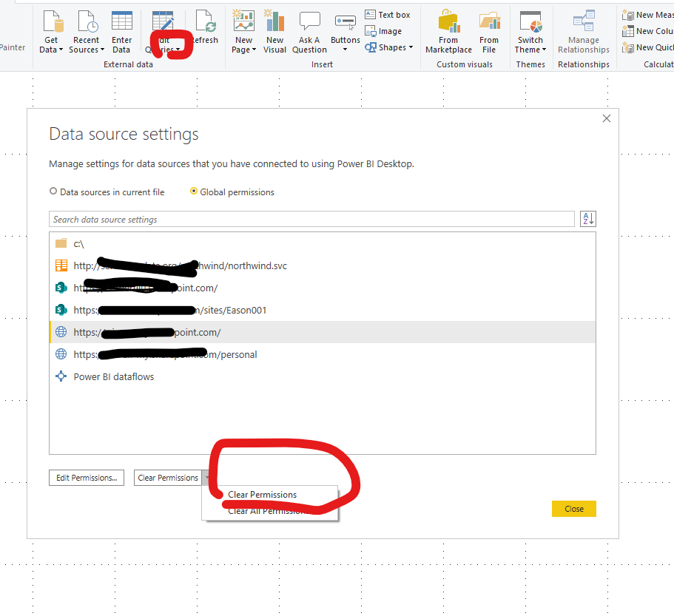Click the Edit Queries icon
This screenshot has height=616, width=674.
click(x=163, y=21)
